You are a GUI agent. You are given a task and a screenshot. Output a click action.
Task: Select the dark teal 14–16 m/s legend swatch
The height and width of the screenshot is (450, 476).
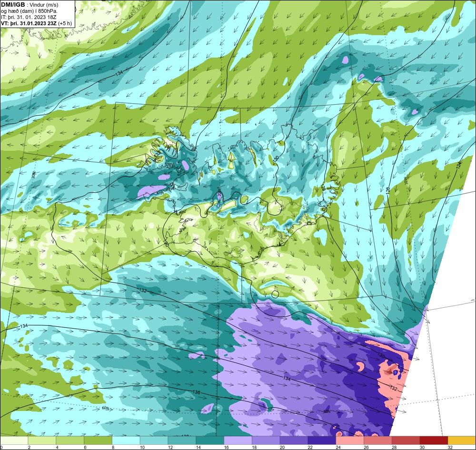[210, 440]
